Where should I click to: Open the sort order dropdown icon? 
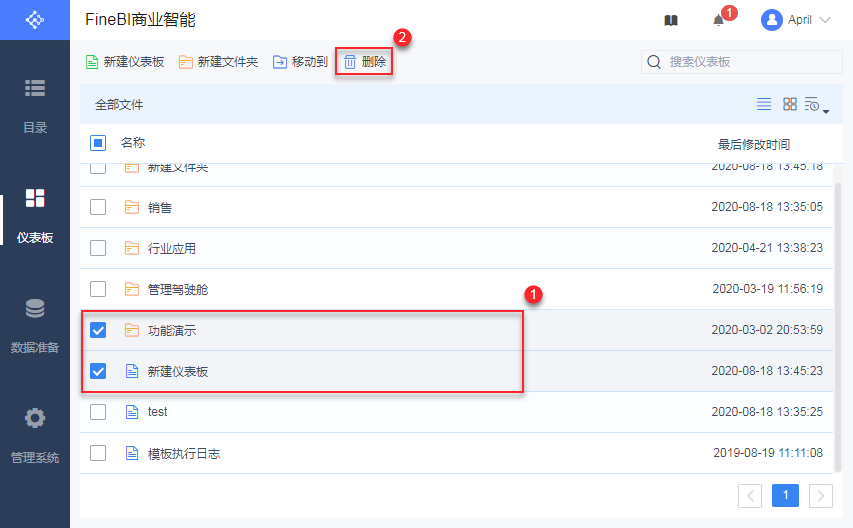(x=816, y=104)
